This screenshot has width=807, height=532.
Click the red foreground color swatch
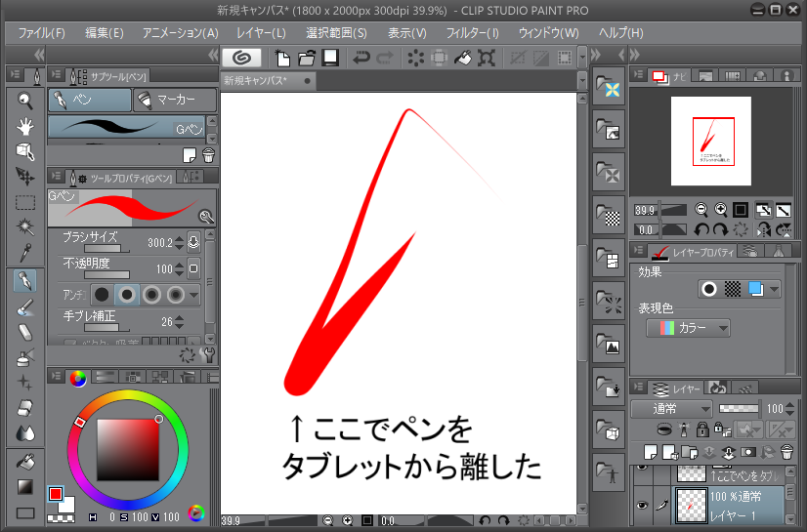55,494
